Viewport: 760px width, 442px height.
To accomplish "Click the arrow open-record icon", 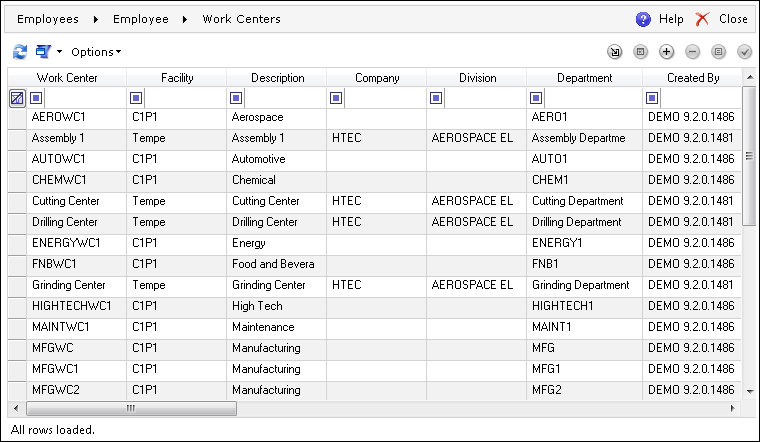I will (x=615, y=52).
